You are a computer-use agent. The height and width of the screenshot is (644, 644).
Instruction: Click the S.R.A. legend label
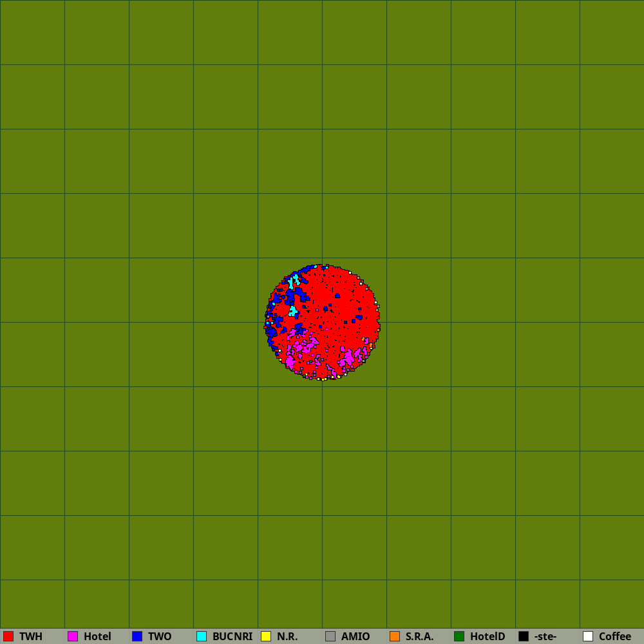click(x=419, y=636)
